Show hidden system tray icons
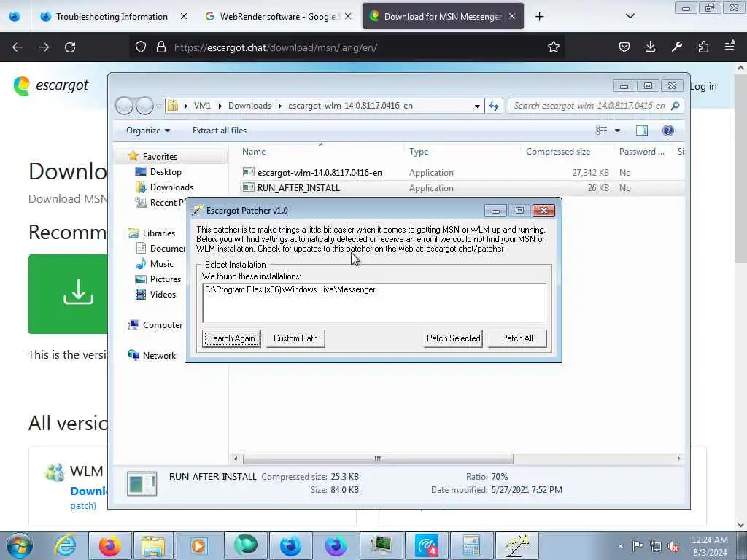This screenshot has width=747, height=560. click(x=621, y=546)
